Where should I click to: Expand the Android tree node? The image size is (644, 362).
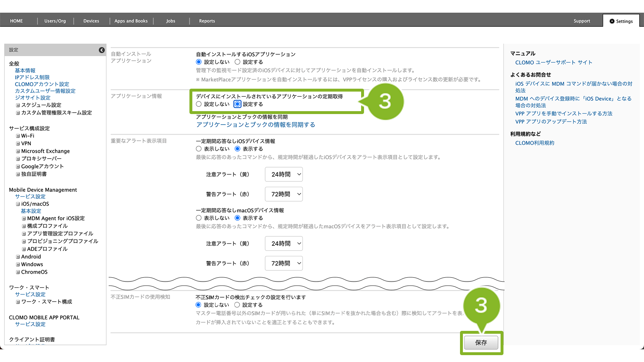18,257
